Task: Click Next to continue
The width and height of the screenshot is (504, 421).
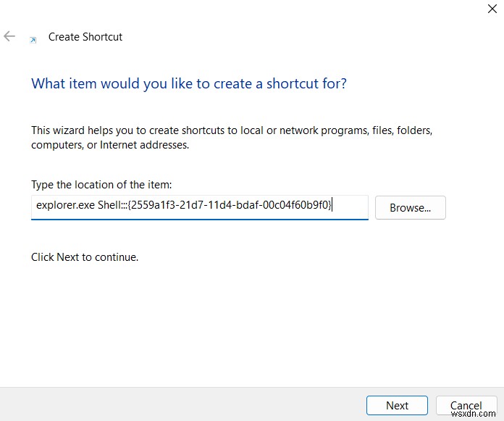Action: (397, 406)
